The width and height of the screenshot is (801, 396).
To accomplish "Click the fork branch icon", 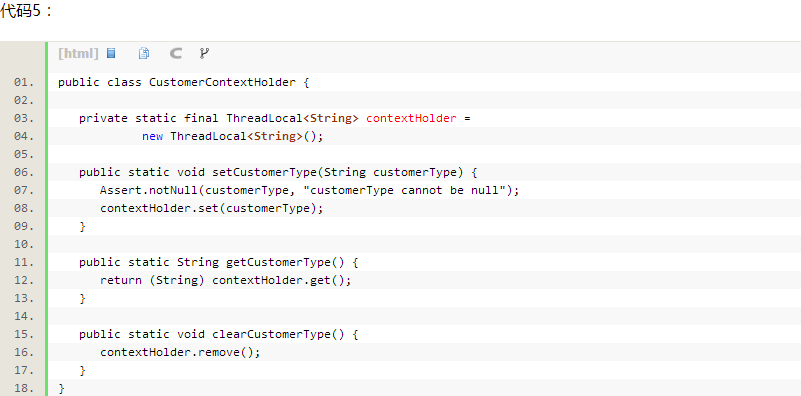I will (x=204, y=53).
